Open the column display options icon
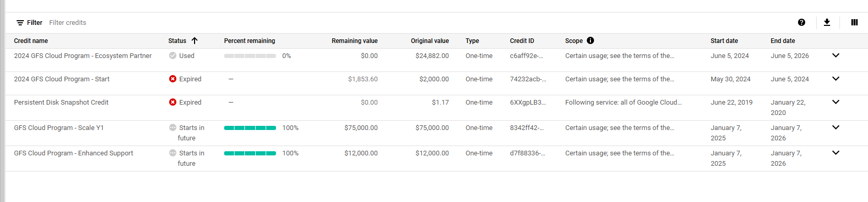The height and width of the screenshot is (202, 868). click(x=855, y=22)
